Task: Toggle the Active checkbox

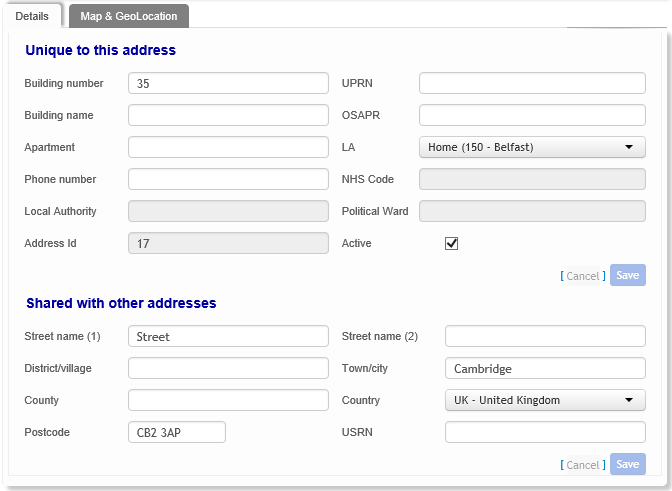Action: pos(452,243)
